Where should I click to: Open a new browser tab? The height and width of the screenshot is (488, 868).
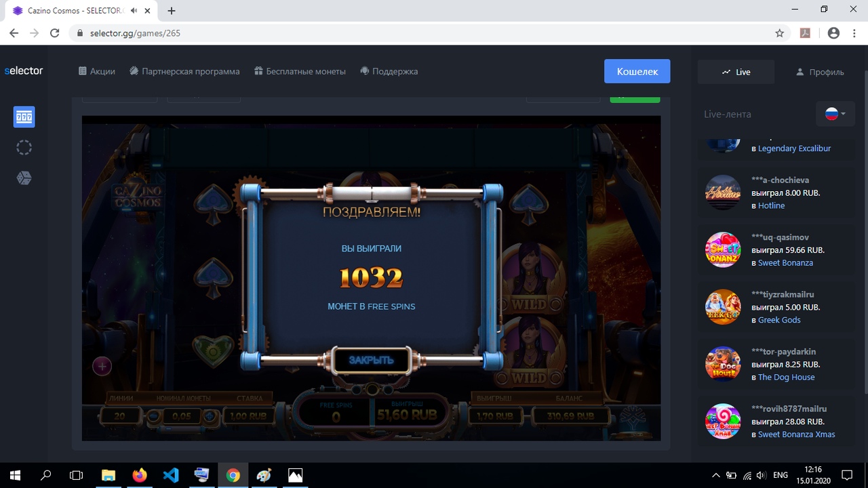(172, 11)
